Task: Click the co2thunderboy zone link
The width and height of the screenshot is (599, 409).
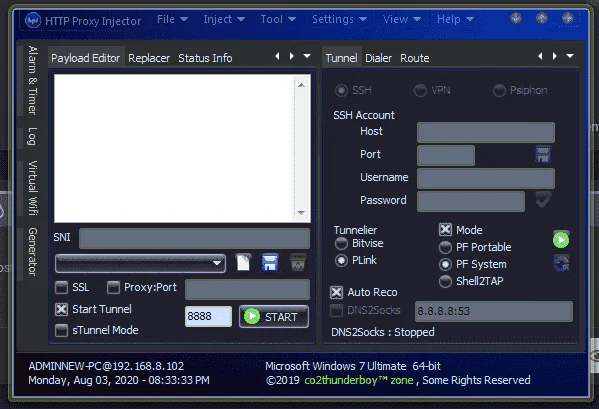Action: tap(359, 380)
